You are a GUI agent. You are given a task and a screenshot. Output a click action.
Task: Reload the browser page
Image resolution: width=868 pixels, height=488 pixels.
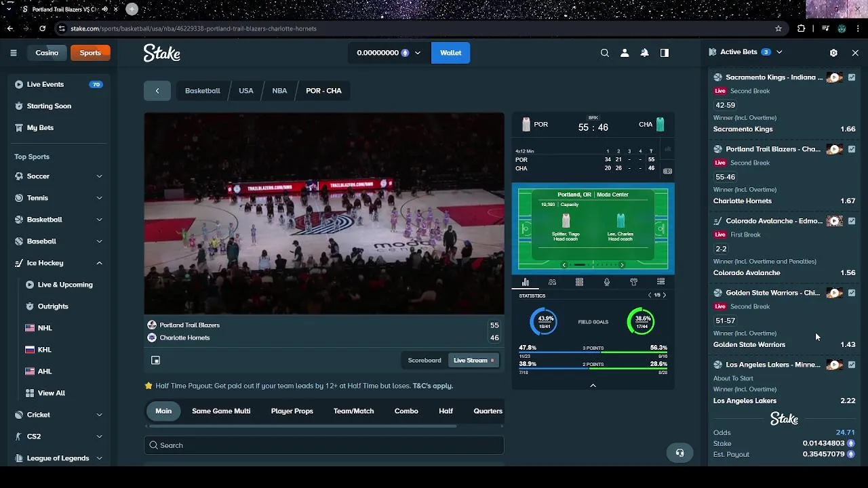[42, 28]
